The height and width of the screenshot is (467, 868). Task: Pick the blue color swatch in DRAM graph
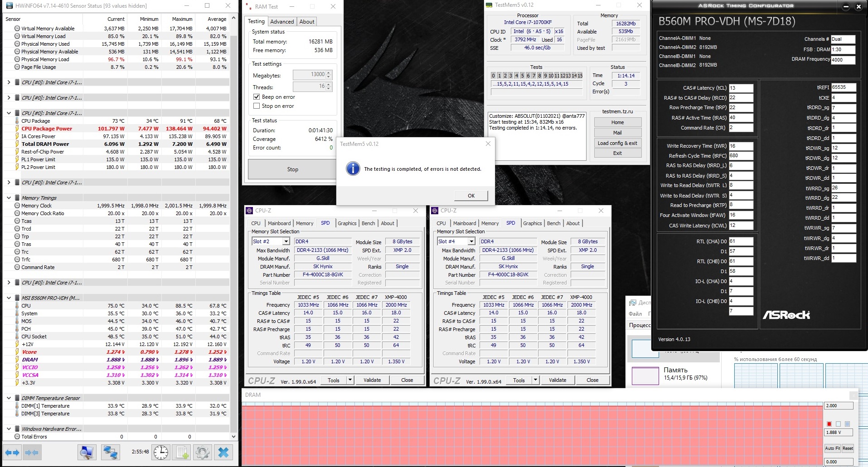coord(847,424)
